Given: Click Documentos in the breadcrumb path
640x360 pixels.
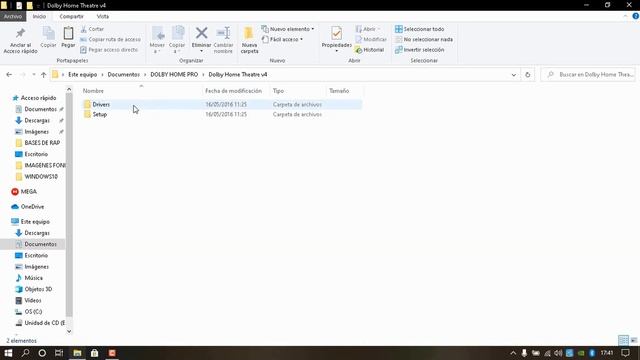Looking at the screenshot, I should [x=123, y=74].
